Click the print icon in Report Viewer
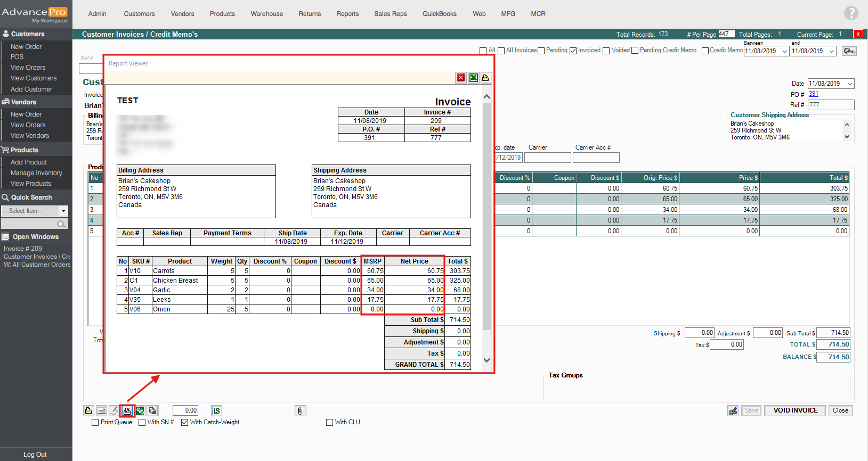 (485, 78)
